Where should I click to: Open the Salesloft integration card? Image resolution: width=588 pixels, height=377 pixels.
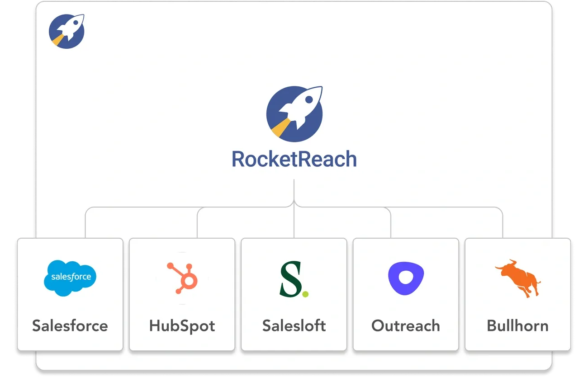point(294,294)
